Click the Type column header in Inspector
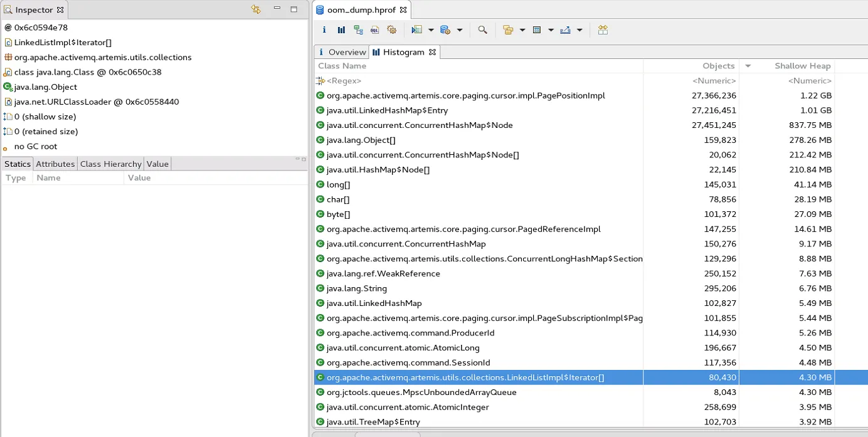Screen dimensions: 868x437 [16, 178]
